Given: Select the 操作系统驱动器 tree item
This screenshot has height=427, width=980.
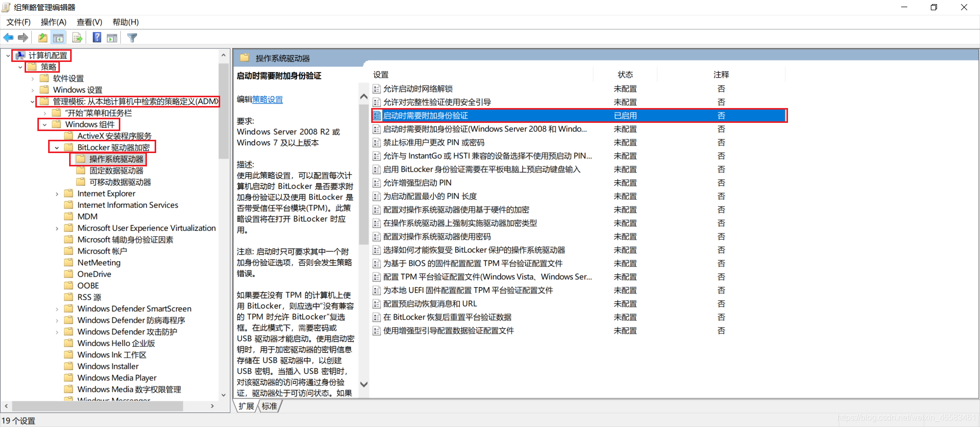Looking at the screenshot, I should tap(116, 159).
